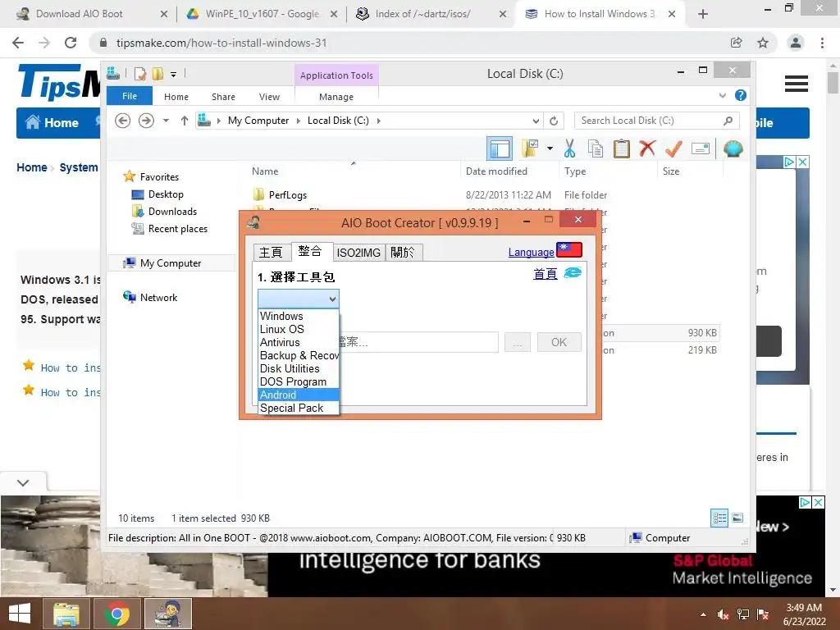This screenshot has width=840, height=630.
Task: Open the Share ribbon tab
Action: [x=223, y=97]
